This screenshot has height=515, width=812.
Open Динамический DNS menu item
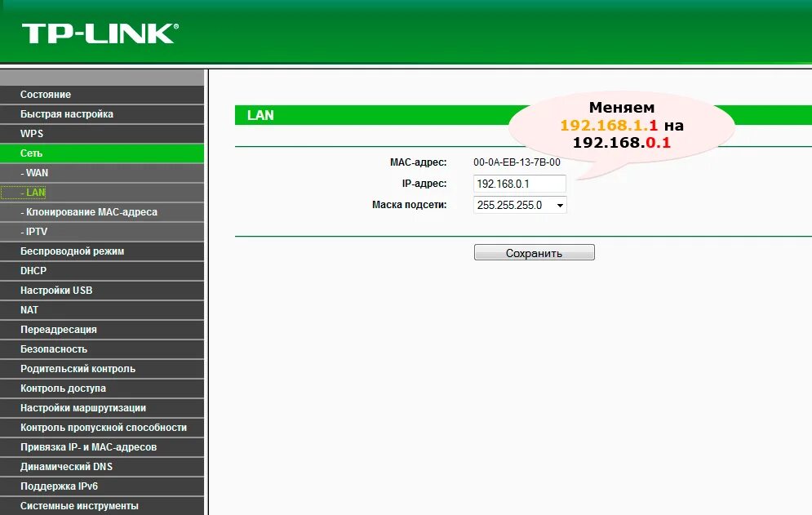[102, 467]
